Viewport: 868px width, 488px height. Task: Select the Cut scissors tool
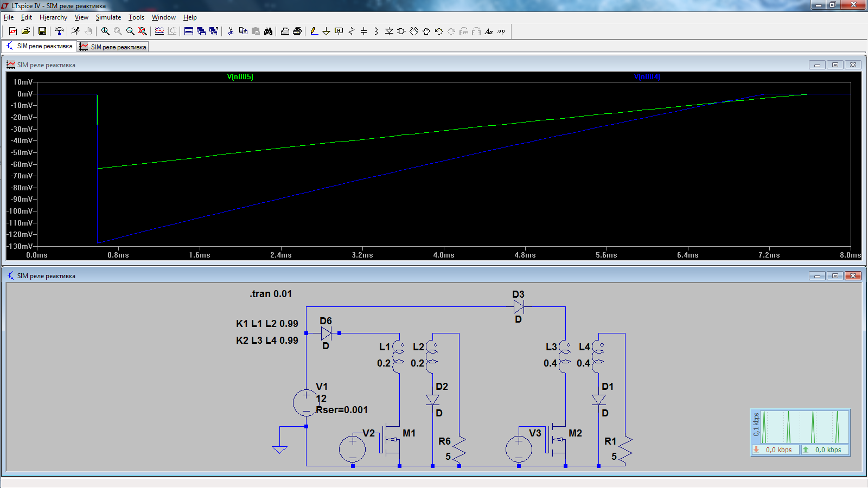point(231,31)
